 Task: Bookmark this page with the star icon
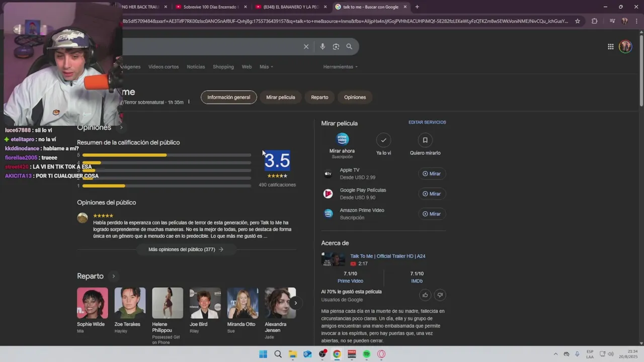(578, 21)
